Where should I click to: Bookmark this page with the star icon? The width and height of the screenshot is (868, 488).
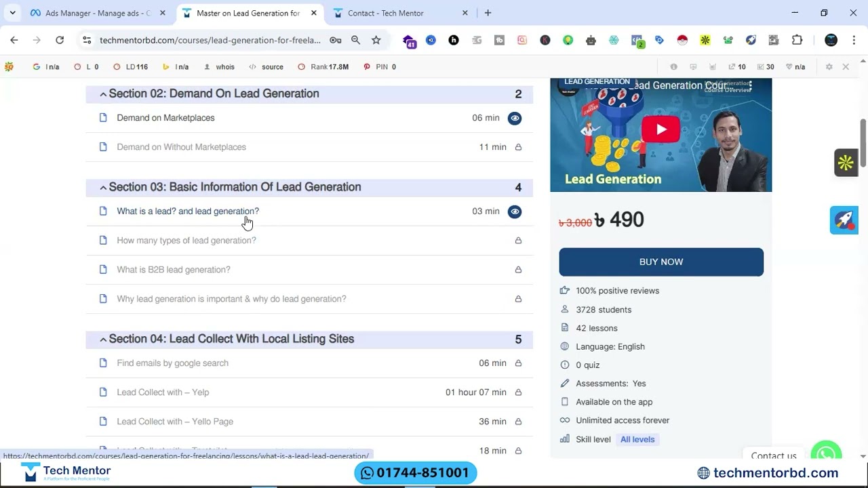click(376, 40)
